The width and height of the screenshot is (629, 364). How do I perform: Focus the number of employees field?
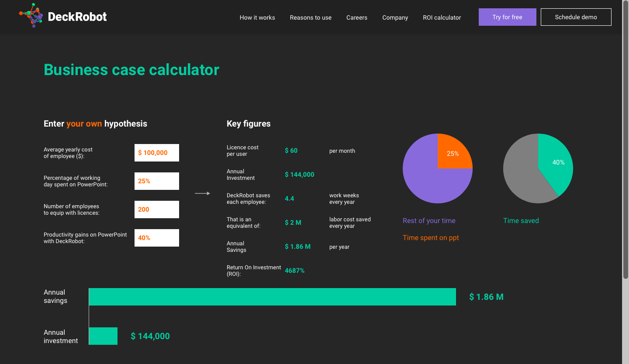[157, 209]
